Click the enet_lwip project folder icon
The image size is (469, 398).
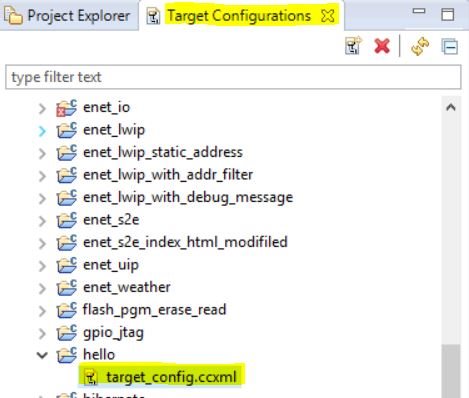click(67, 131)
